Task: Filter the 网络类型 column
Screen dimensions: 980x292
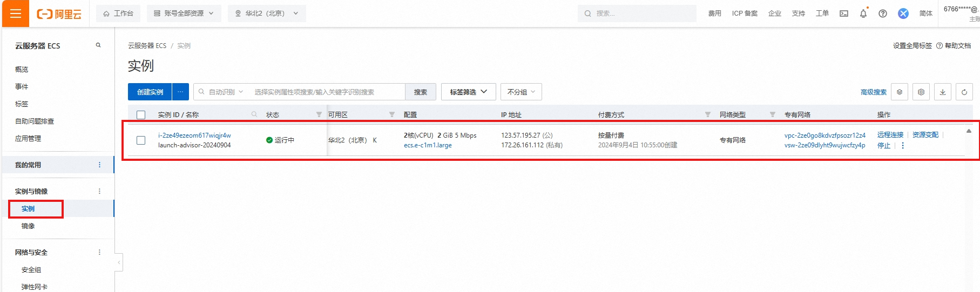Action: click(x=773, y=114)
